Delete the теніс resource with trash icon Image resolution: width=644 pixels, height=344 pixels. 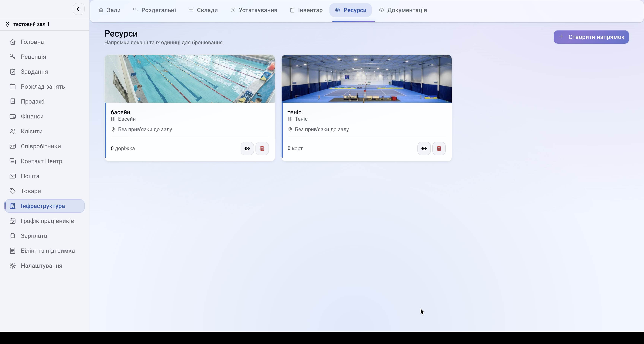[439, 148]
